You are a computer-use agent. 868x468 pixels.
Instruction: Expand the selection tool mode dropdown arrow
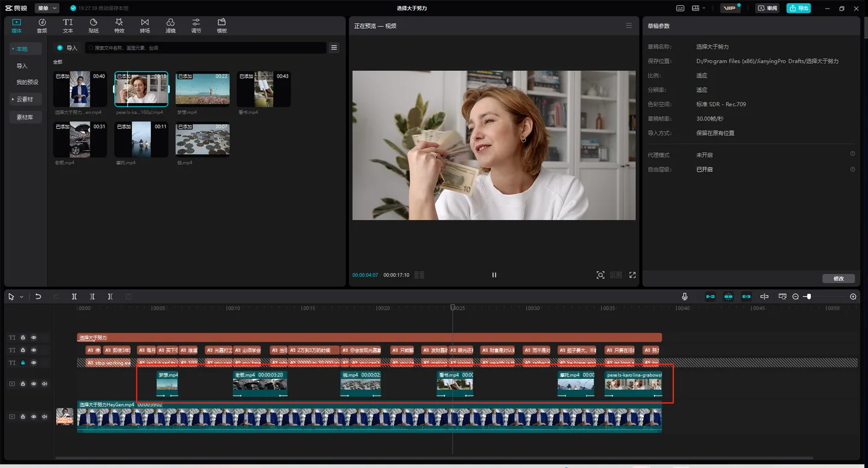point(21,297)
